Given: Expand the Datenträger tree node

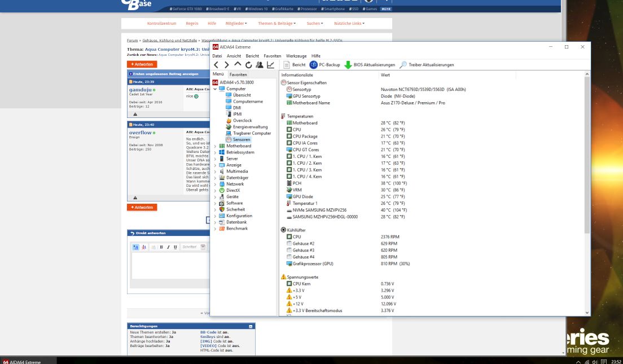Looking at the screenshot, I should click(215, 178).
